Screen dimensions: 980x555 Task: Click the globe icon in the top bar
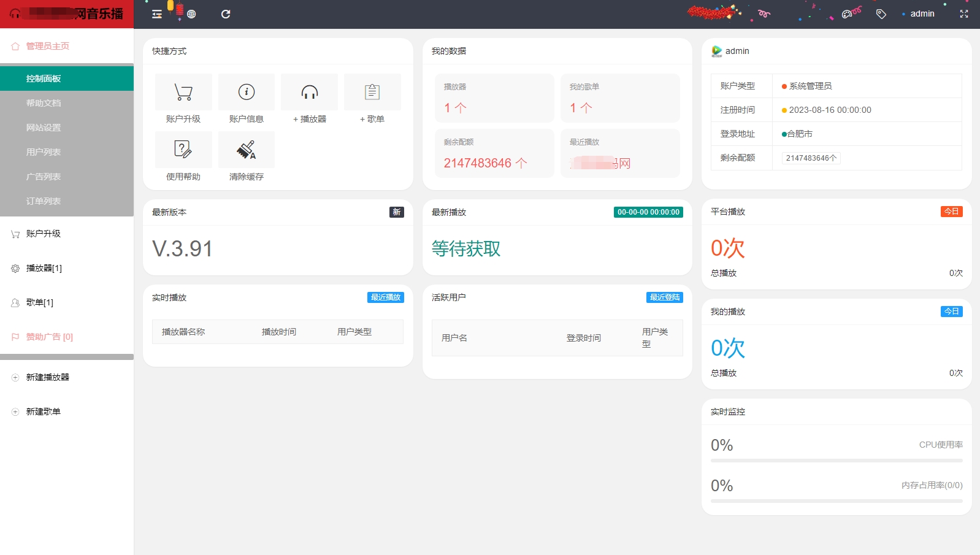click(191, 14)
